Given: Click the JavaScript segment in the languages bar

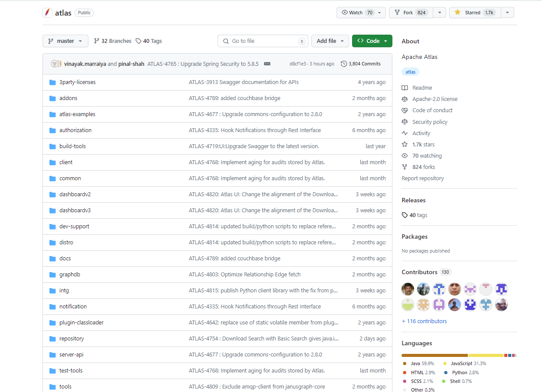Looking at the screenshot, I should 486,355.
